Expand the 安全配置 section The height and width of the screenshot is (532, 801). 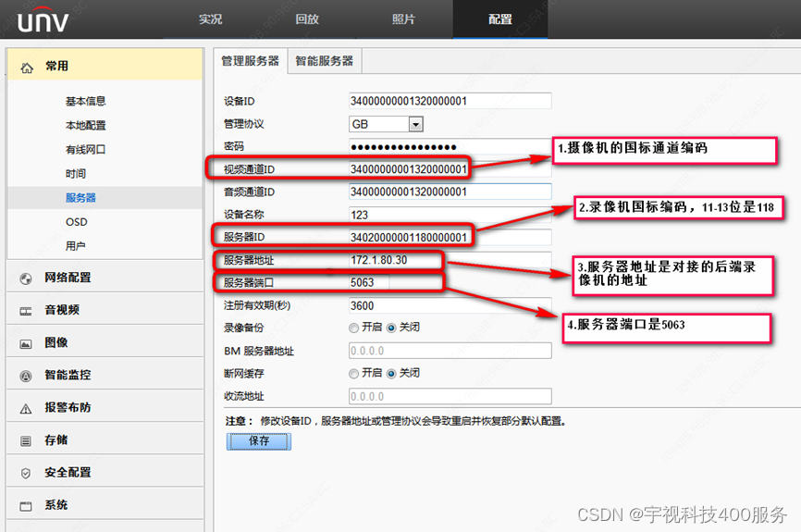(x=105, y=472)
